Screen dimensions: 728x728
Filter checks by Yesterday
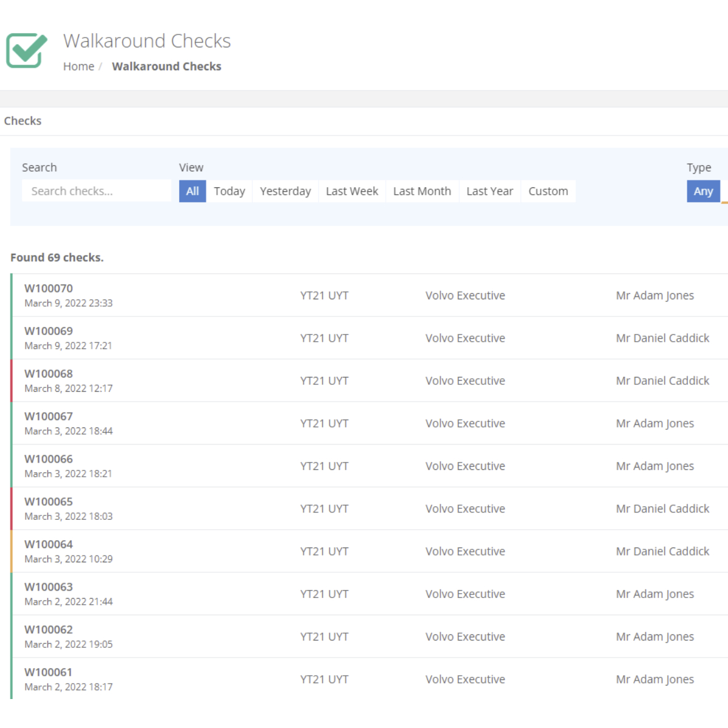point(286,191)
